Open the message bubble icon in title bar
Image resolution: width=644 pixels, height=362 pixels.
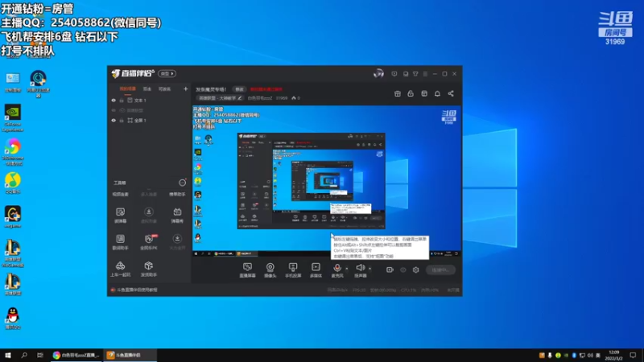[394, 74]
